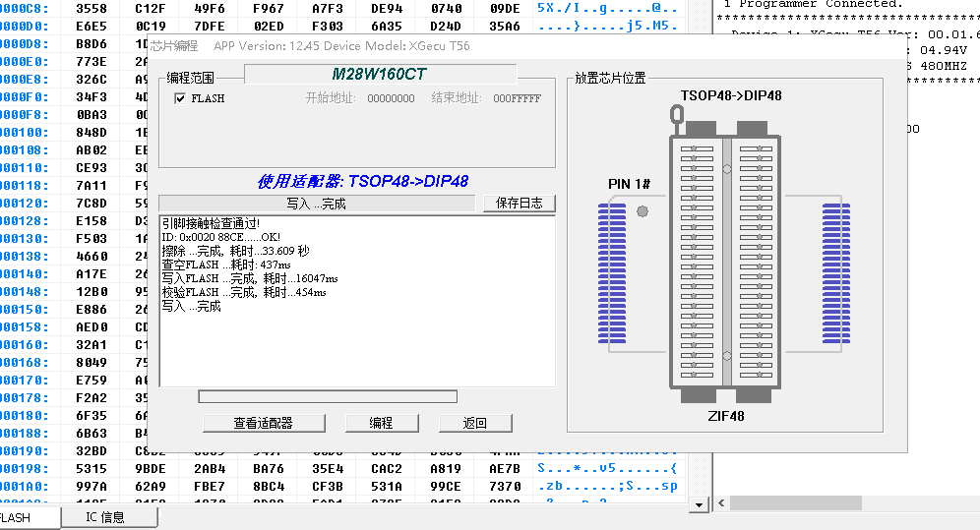The image size is (980, 530).
Task: Toggle the FLASH checkbox in programming range
Action: (x=180, y=98)
